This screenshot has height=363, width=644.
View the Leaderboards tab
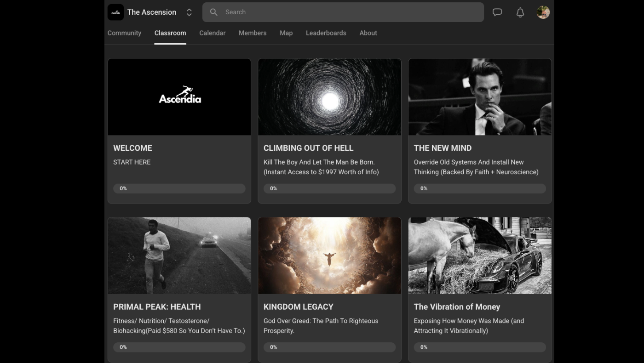click(x=326, y=33)
